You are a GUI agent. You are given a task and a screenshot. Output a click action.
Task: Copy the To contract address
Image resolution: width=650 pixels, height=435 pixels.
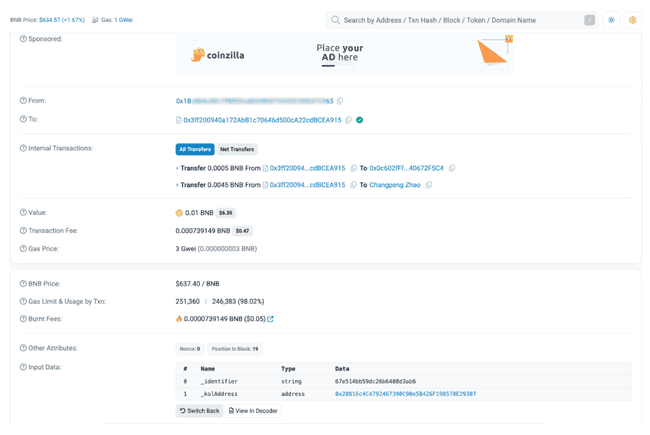349,120
